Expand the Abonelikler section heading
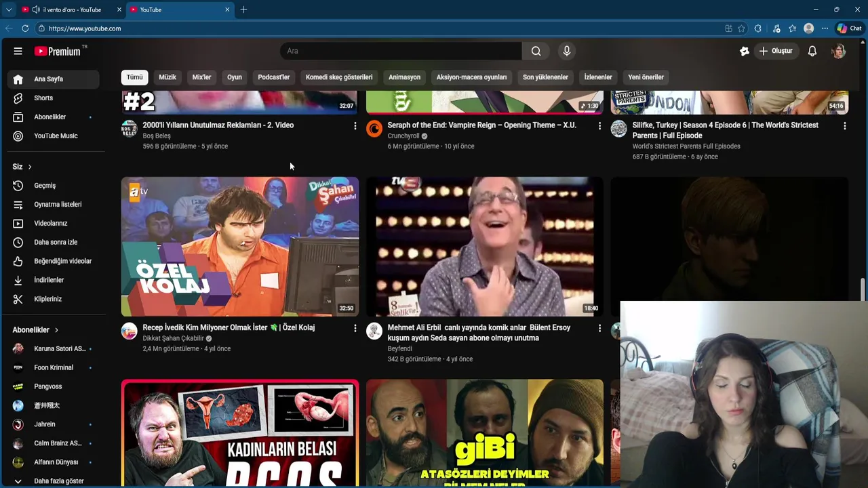The width and height of the screenshot is (868, 488). tap(35, 329)
